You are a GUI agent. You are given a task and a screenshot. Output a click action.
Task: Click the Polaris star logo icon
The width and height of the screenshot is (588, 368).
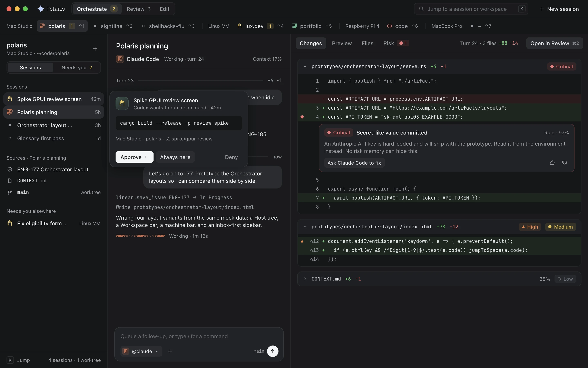coord(41,9)
